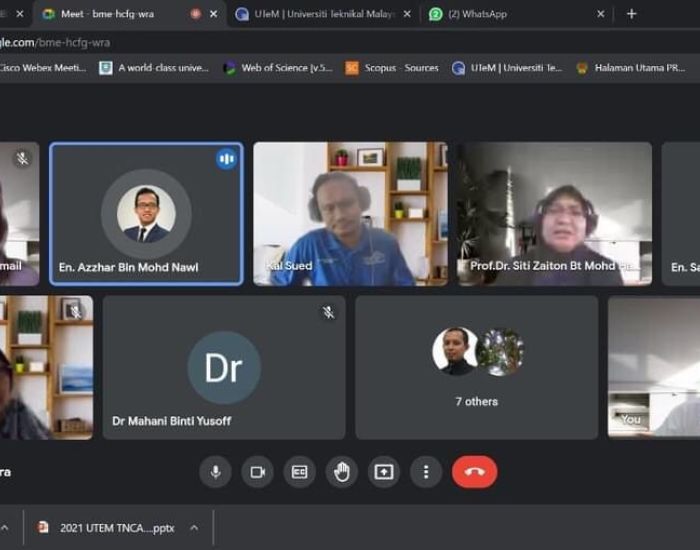Close the Meet tab
This screenshot has width=700, height=550.
click(214, 14)
